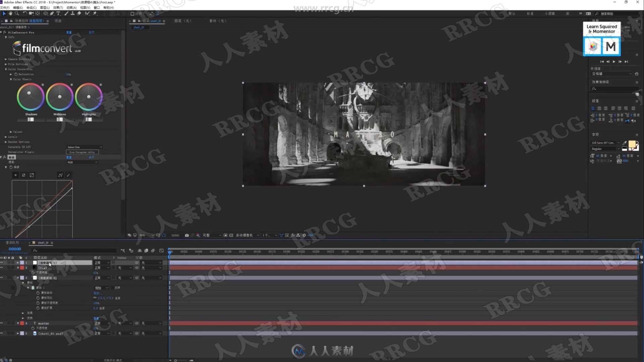Select the Pen tool

pyautogui.click(x=52, y=13)
